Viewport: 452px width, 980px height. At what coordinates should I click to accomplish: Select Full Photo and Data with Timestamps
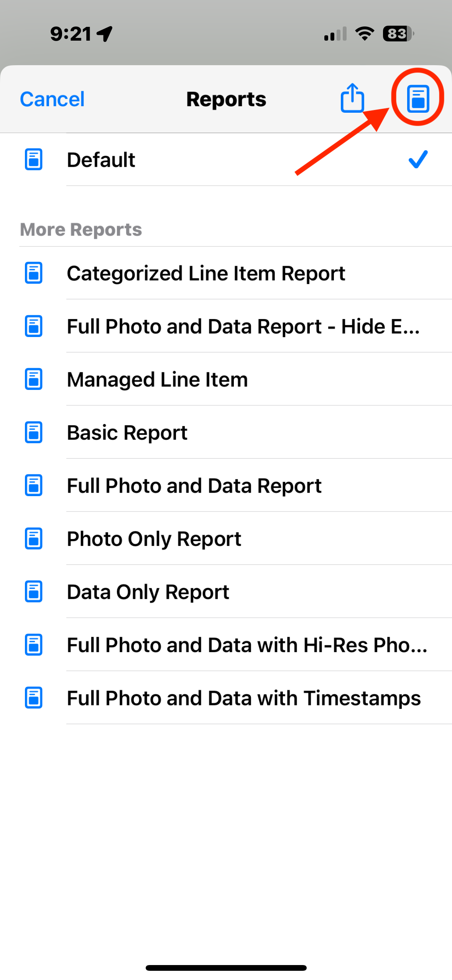coord(226,698)
